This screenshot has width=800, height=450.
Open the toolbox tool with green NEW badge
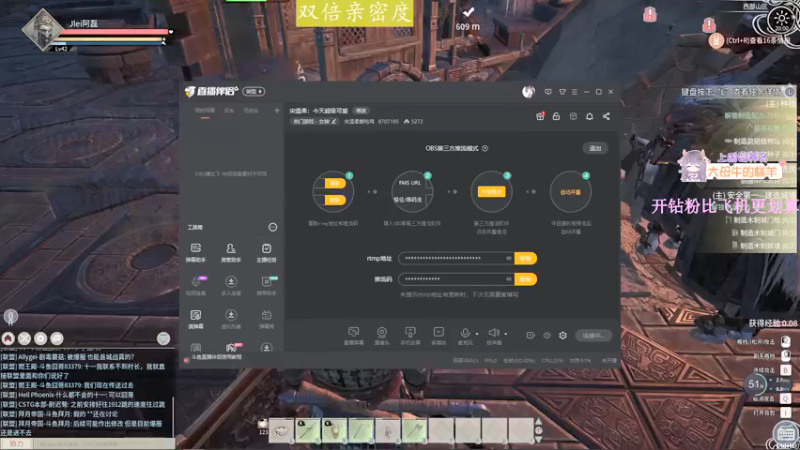pos(267,286)
